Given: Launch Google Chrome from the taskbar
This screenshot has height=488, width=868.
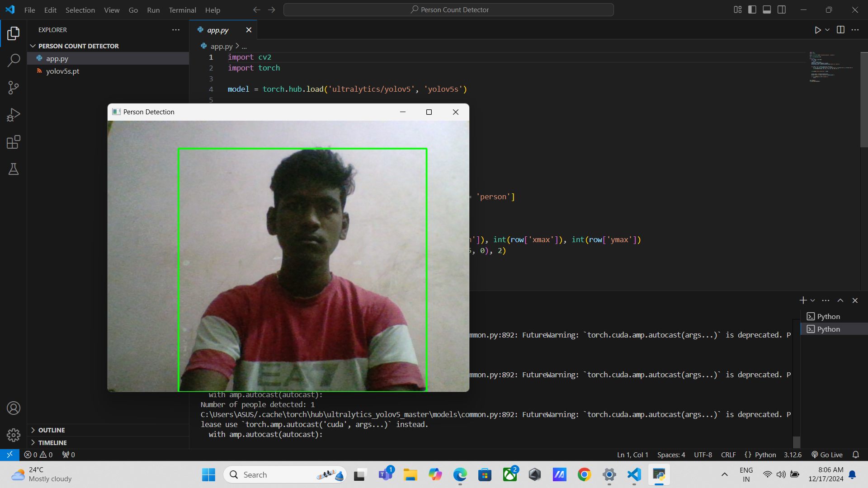Looking at the screenshot, I should (x=584, y=474).
